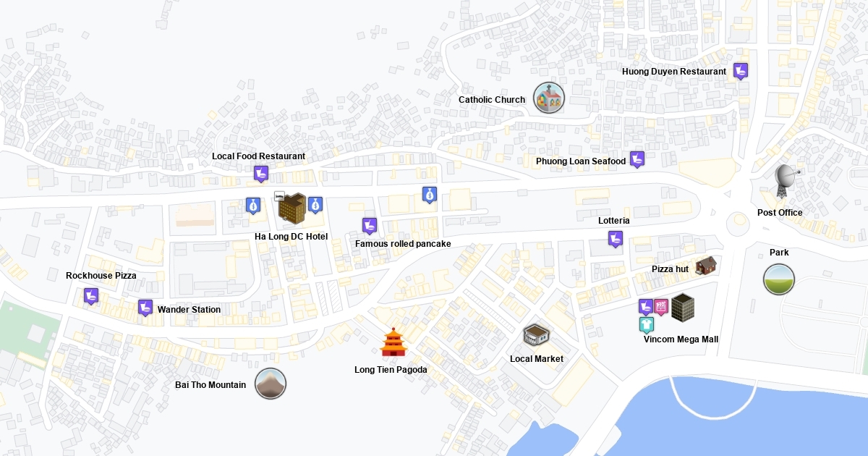Open the Wander Station food marker

(145, 308)
